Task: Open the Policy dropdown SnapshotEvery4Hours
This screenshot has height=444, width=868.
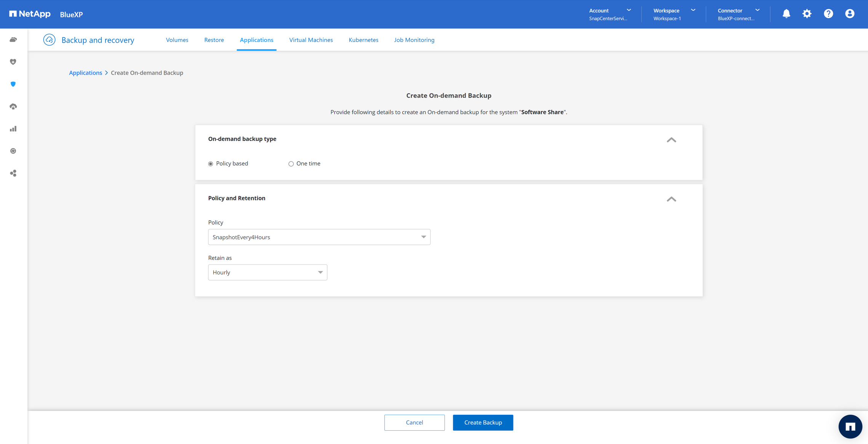Action: click(319, 237)
